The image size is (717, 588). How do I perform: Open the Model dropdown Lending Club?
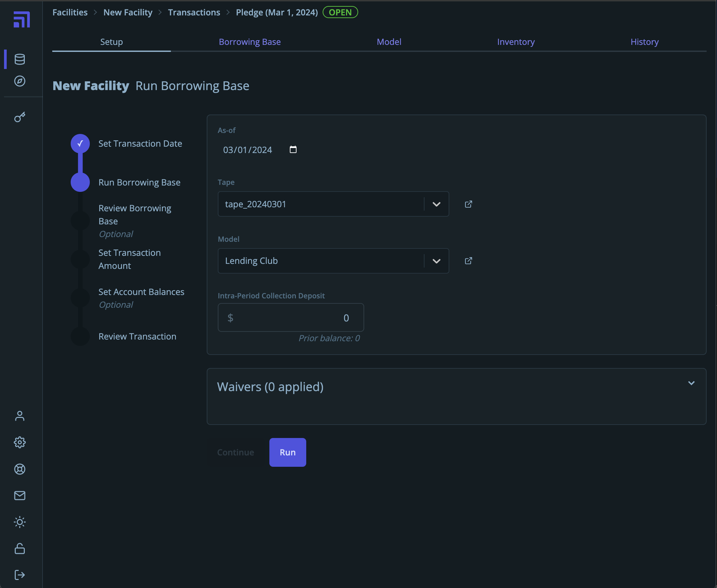tap(333, 261)
